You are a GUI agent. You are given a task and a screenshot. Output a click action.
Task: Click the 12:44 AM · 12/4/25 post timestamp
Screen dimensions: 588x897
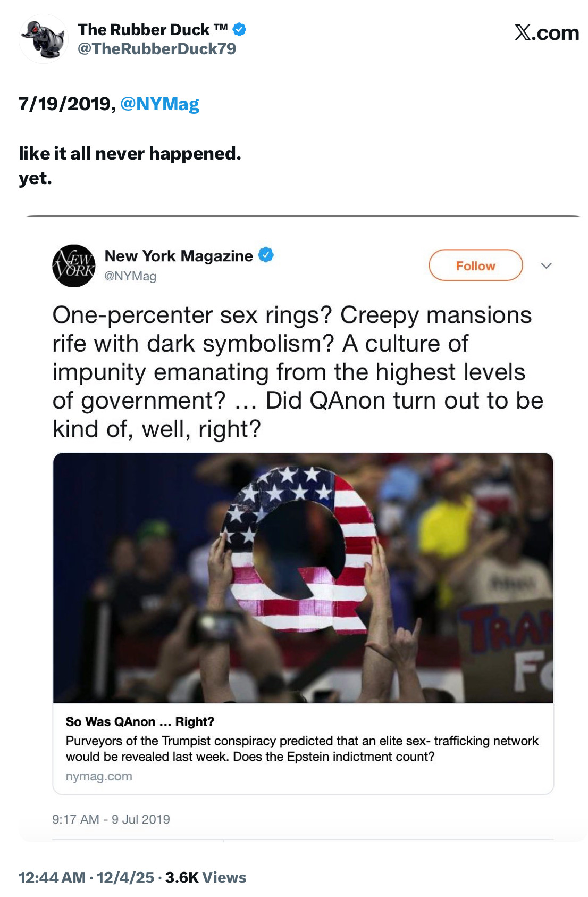86,877
